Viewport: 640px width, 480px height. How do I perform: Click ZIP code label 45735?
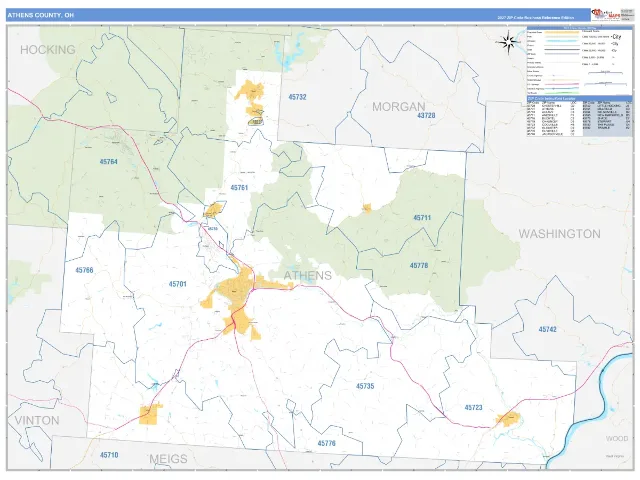[x=365, y=386]
